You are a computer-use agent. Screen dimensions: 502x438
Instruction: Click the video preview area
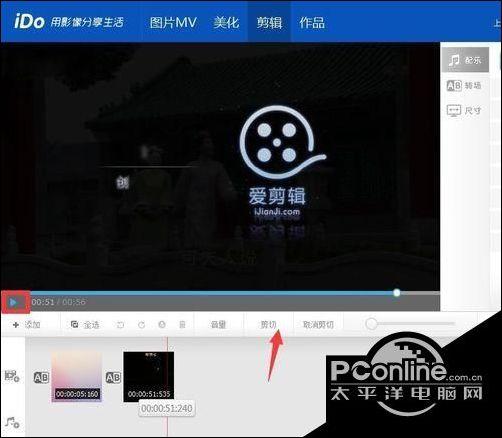(x=220, y=166)
